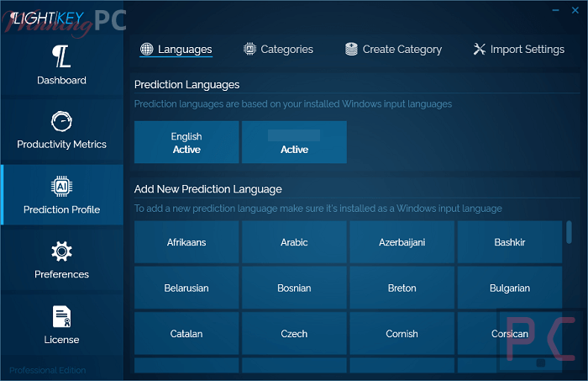
Task: Click the Professional Edition label
Action: (x=48, y=371)
